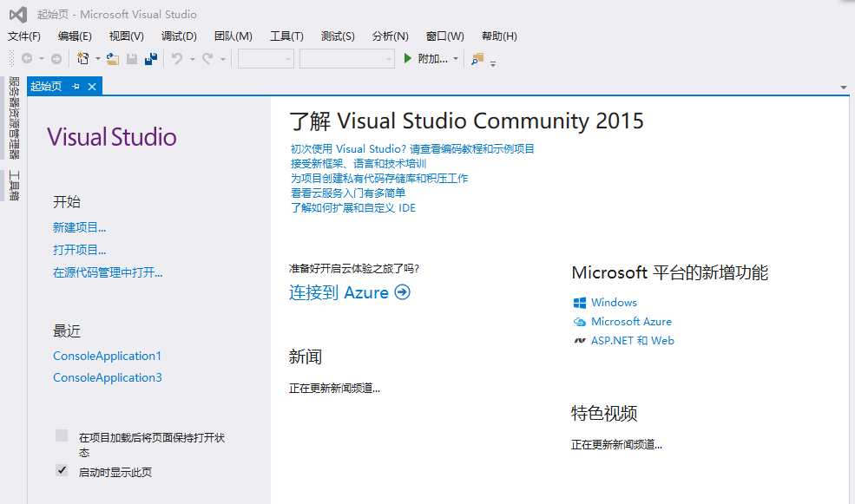Click the Undo toolbar icon
This screenshot has width=855, height=504.
point(177,58)
